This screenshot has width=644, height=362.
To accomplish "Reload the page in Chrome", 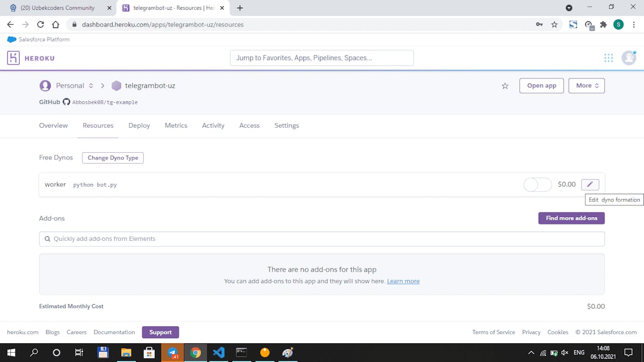I will click(41, 24).
